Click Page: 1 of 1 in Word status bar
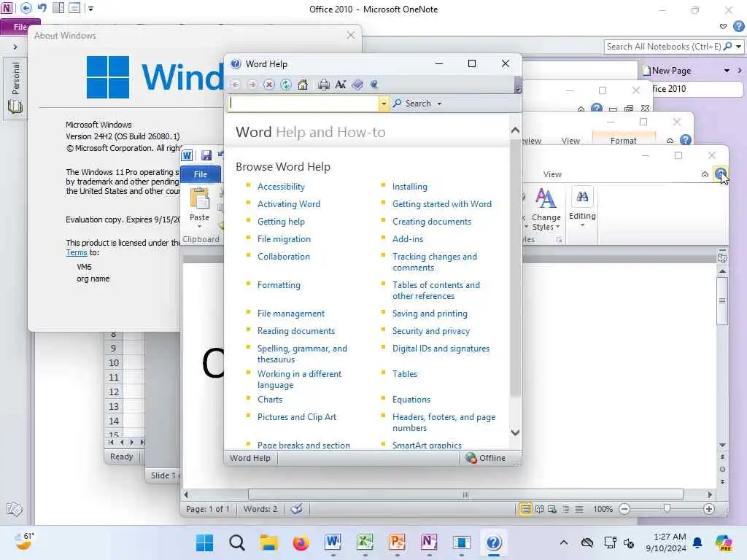 208,509
